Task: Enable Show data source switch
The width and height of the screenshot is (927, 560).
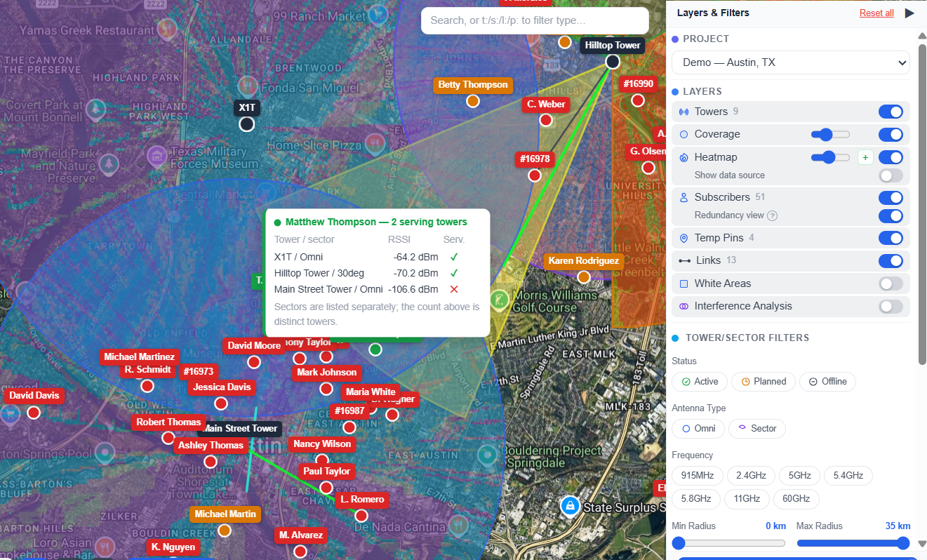Action: pyautogui.click(x=891, y=175)
